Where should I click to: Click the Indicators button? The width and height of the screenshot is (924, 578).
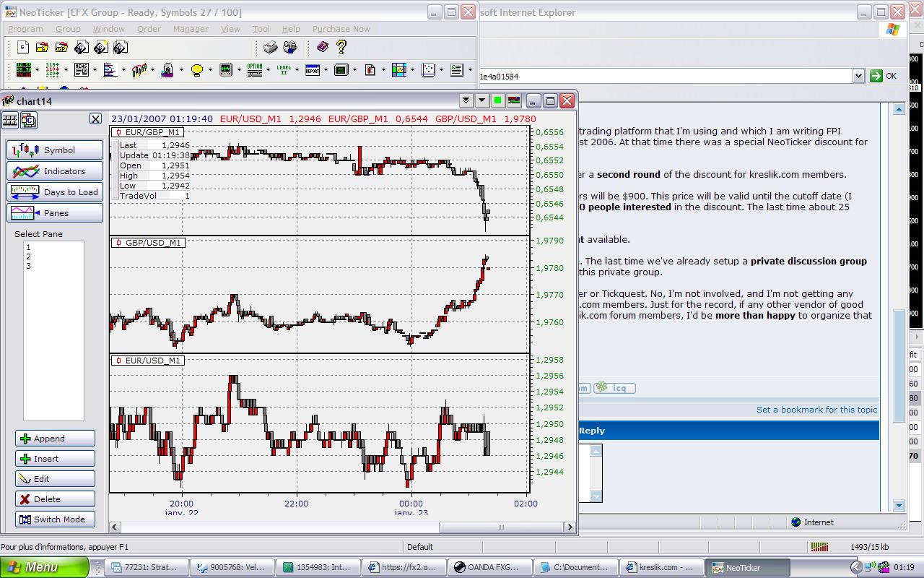pos(55,171)
